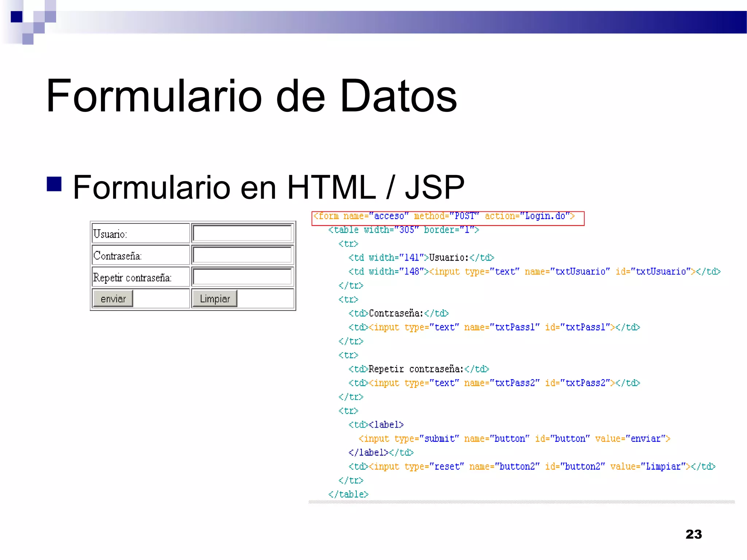Click the reset input button2 code line

coord(532,467)
